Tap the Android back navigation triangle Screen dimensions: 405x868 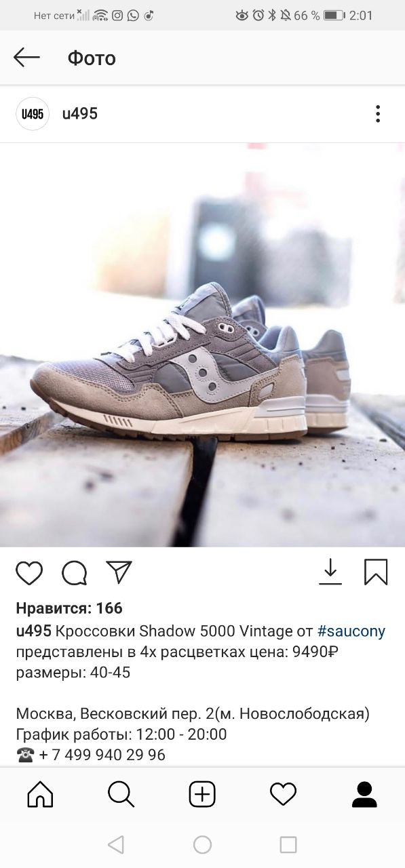(116, 844)
